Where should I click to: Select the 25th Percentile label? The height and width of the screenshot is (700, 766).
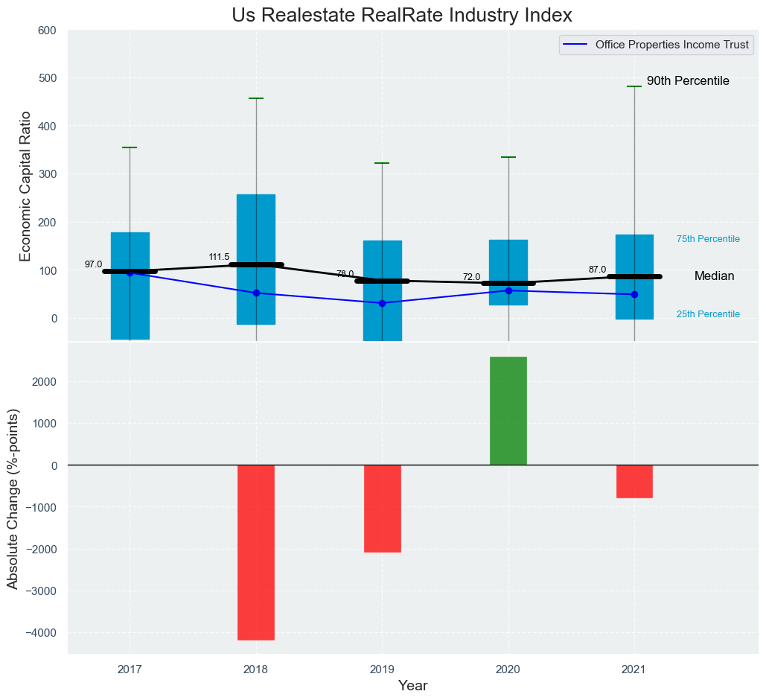click(x=708, y=314)
